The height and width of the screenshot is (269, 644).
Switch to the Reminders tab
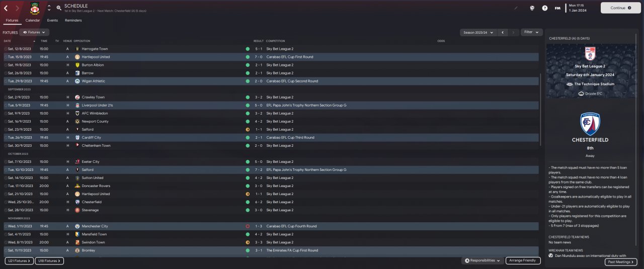(x=73, y=20)
